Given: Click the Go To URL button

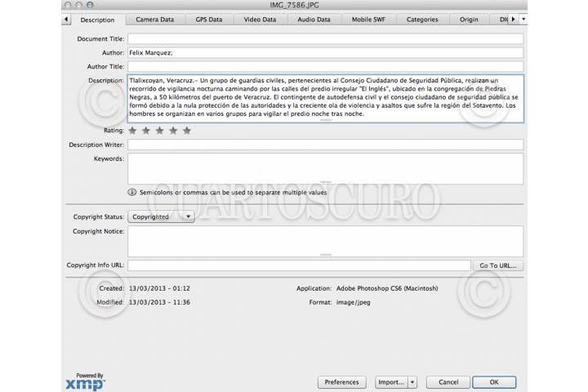Looking at the screenshot, I should tap(499, 265).
